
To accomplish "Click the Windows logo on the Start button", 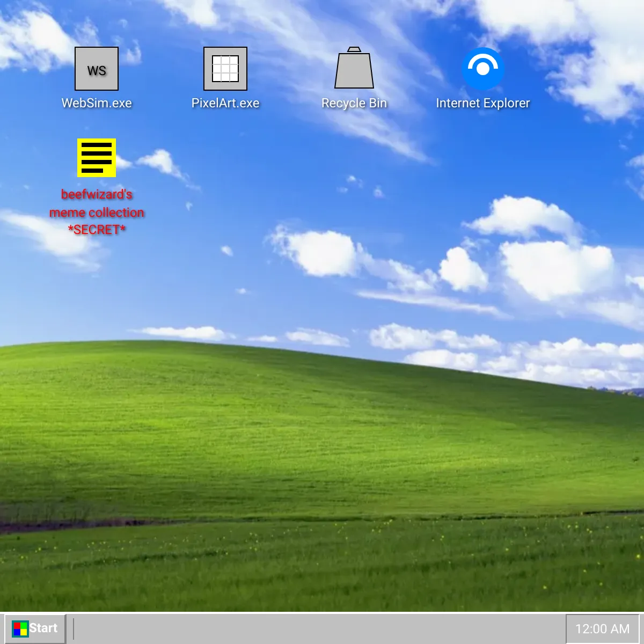I will point(20,629).
